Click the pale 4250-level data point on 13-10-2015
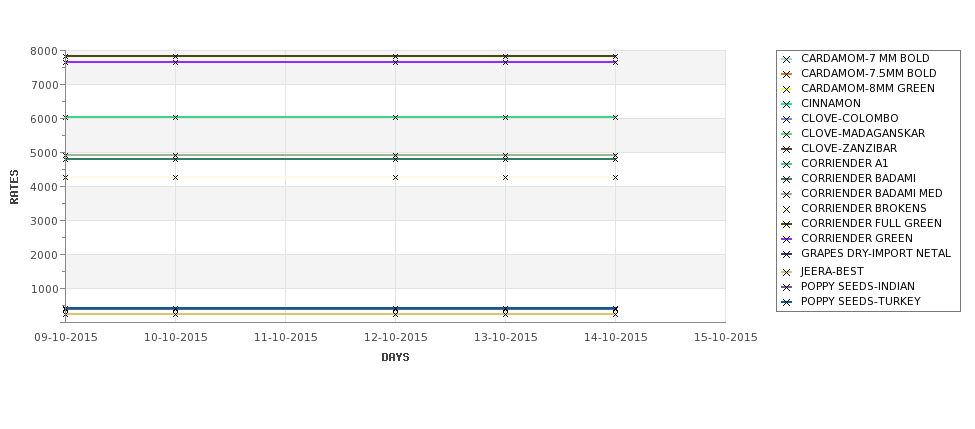975x429 pixels. coord(505,177)
